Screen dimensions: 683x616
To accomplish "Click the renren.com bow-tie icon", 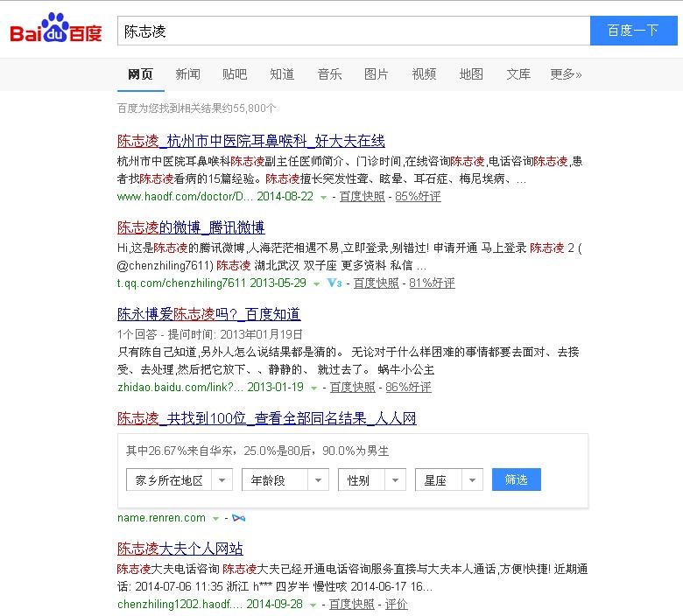I will pos(239,518).
